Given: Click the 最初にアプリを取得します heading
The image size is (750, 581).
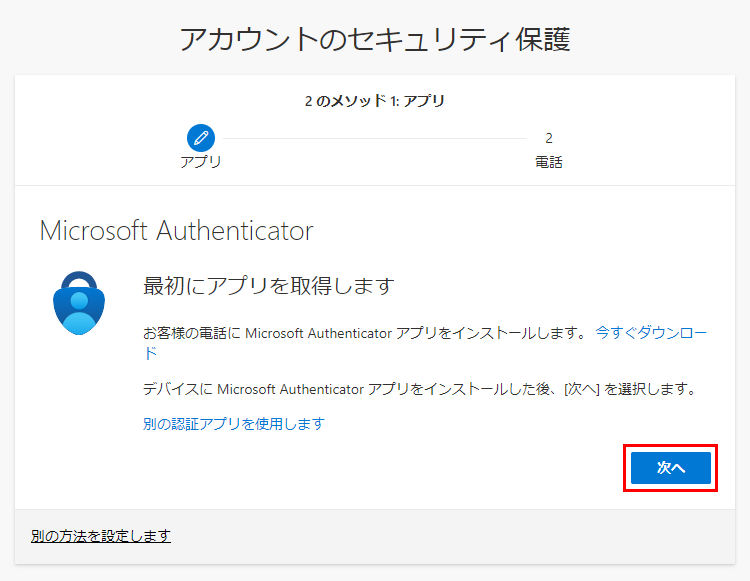Looking at the screenshot, I should coord(269,286).
